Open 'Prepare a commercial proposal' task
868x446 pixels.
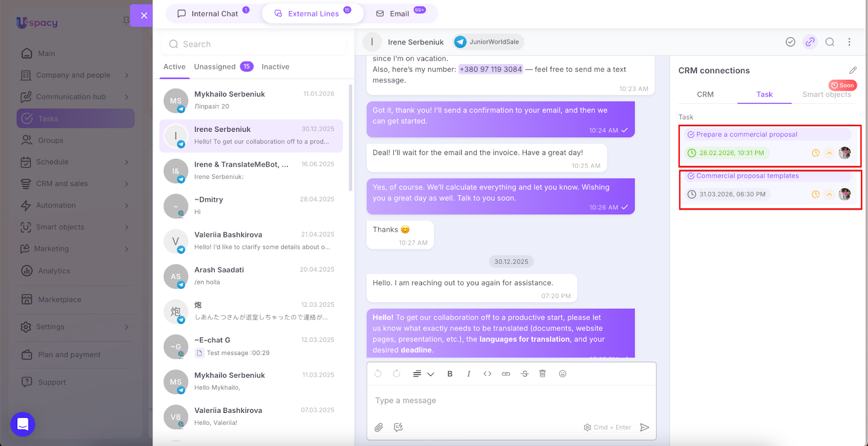click(x=746, y=135)
